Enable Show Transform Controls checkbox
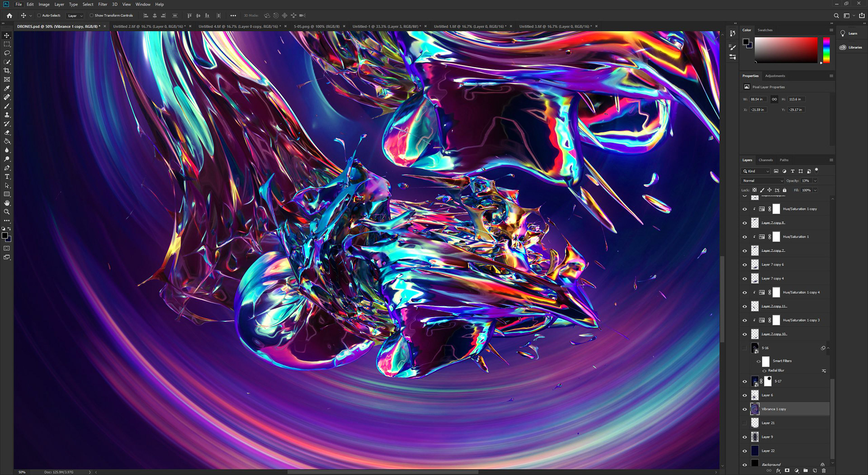Screen dimensions: 868x475 (91, 15)
